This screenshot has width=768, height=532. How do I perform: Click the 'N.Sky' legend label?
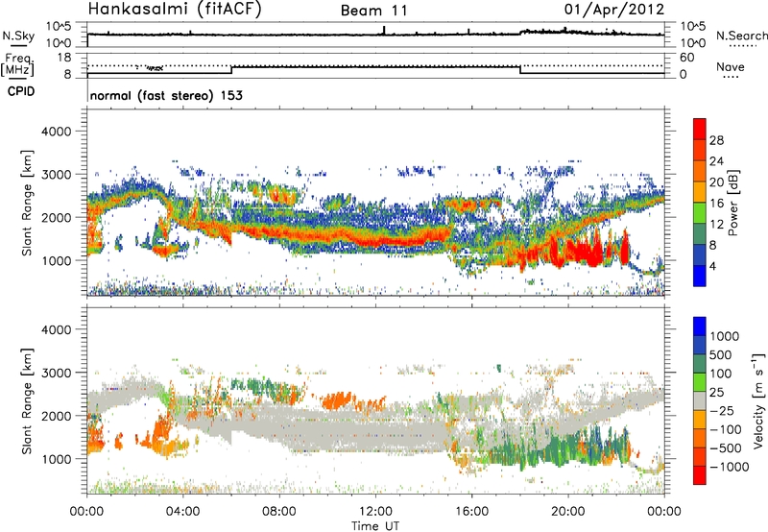point(18,36)
